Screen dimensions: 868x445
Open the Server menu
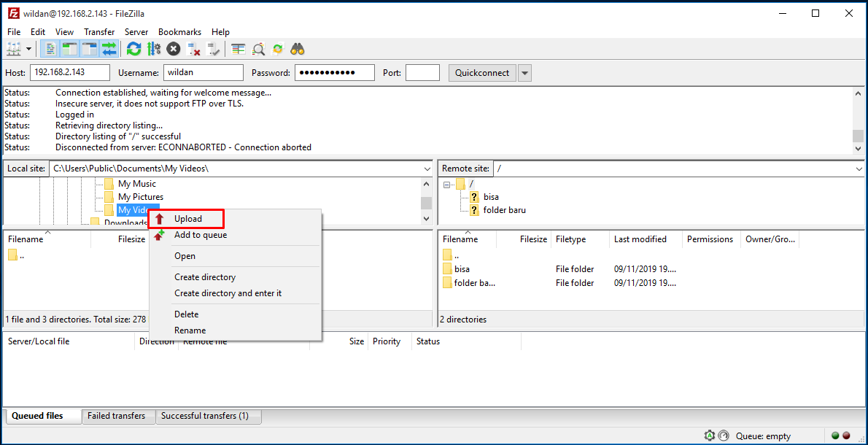pyautogui.click(x=136, y=31)
